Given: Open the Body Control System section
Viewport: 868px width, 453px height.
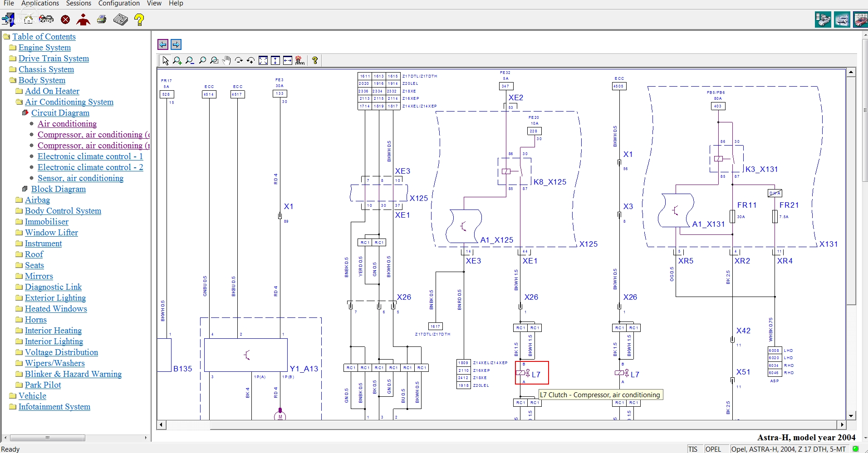Looking at the screenshot, I should (63, 211).
